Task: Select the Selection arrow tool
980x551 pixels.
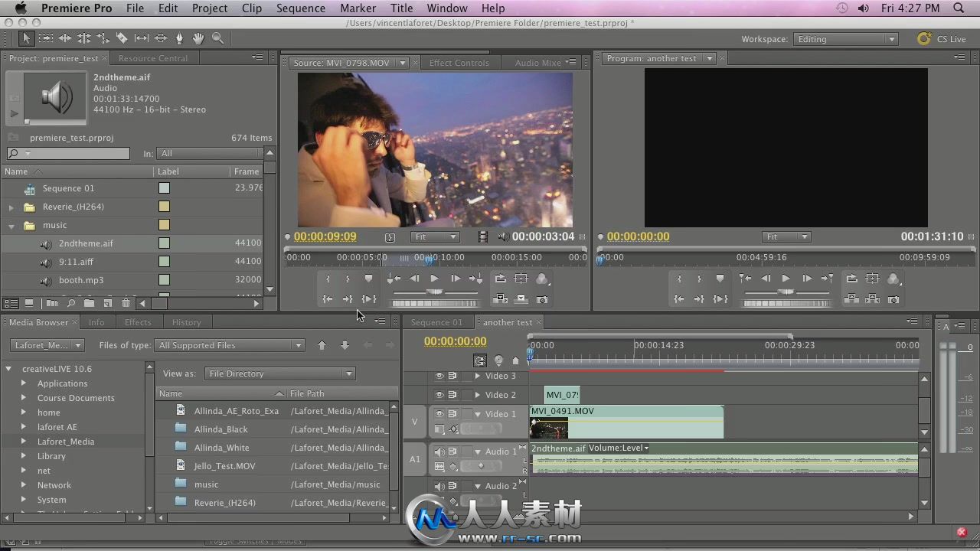Action: click(x=26, y=38)
